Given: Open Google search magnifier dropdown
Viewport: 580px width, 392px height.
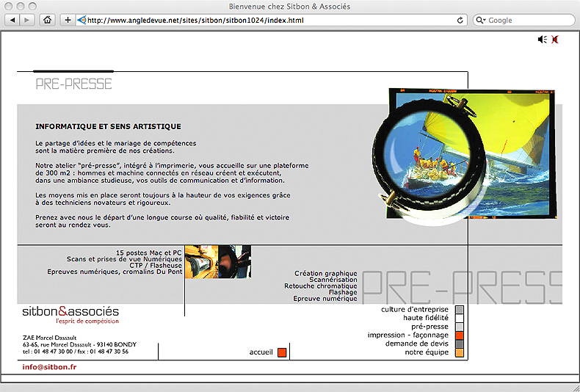Looking at the screenshot, I should (480, 21).
